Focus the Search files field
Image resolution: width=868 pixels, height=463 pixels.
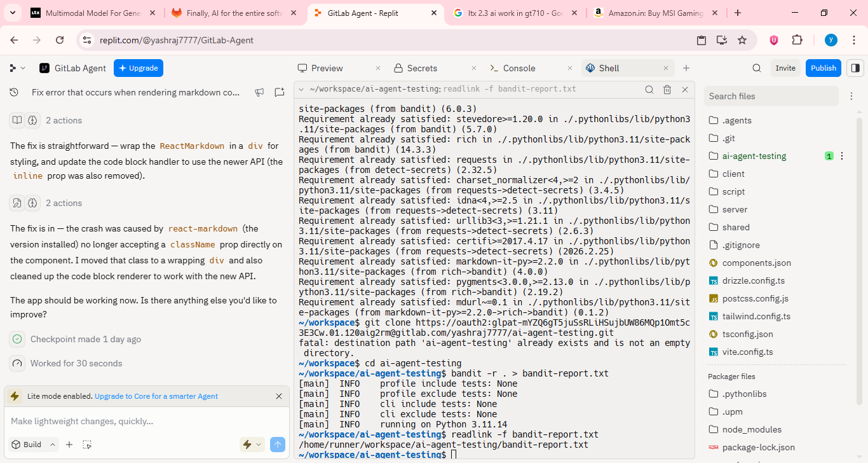coord(771,96)
